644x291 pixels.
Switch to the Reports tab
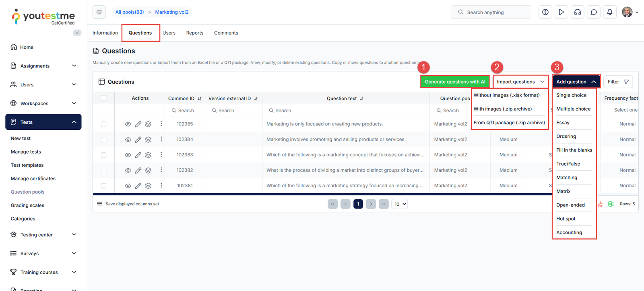click(194, 33)
